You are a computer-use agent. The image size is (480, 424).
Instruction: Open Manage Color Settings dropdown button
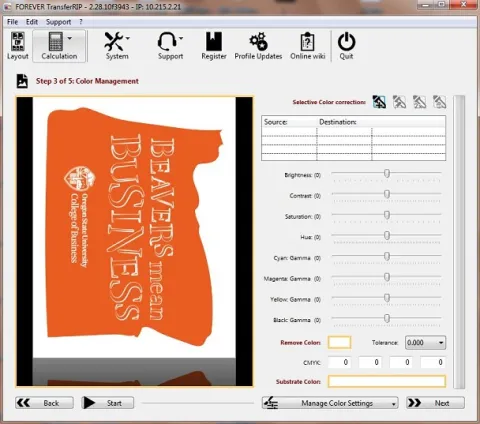point(330,403)
